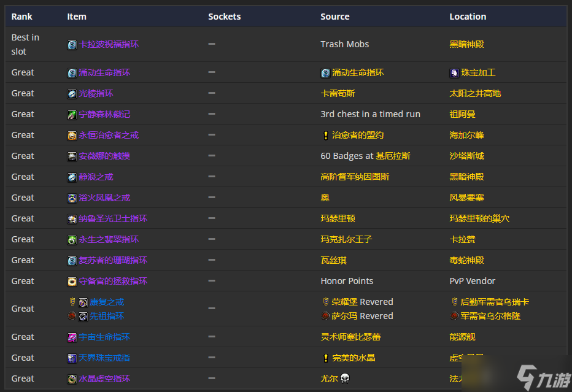Open the 永恒治愈者之戒 item link
Viewport: 572px width, 392px height.
click(109, 136)
